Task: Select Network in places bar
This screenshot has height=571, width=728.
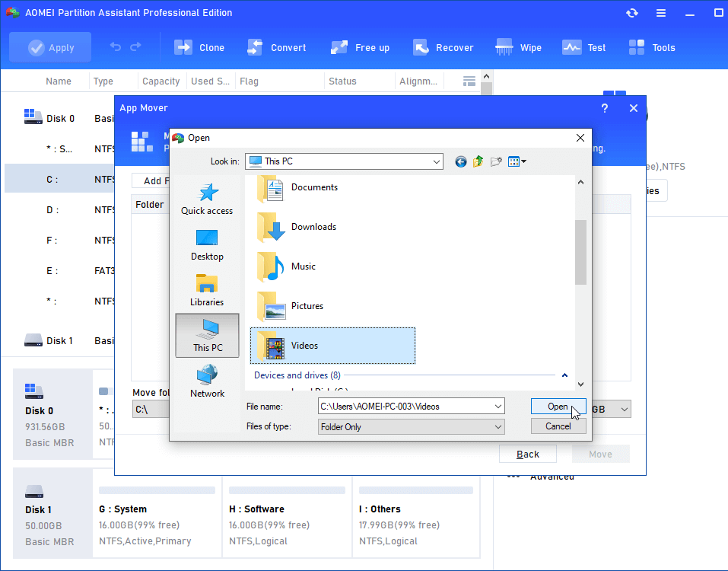Action: [x=207, y=381]
